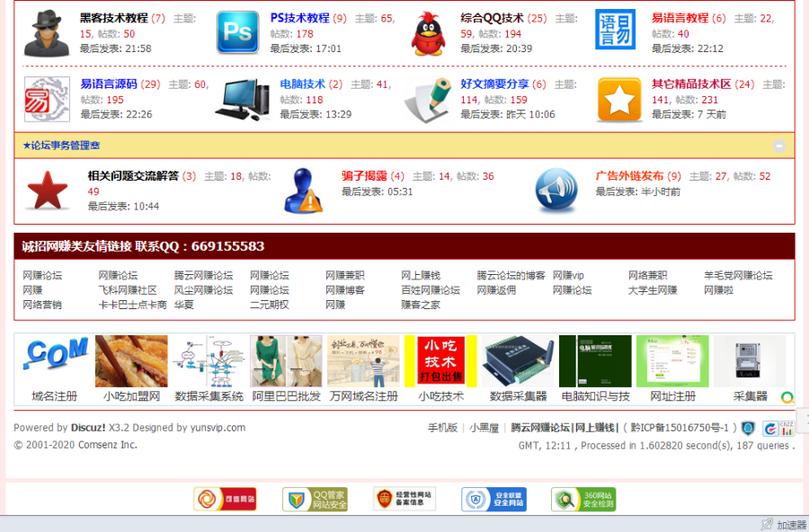Click the 经营性网站备案信息 badge

404,499
